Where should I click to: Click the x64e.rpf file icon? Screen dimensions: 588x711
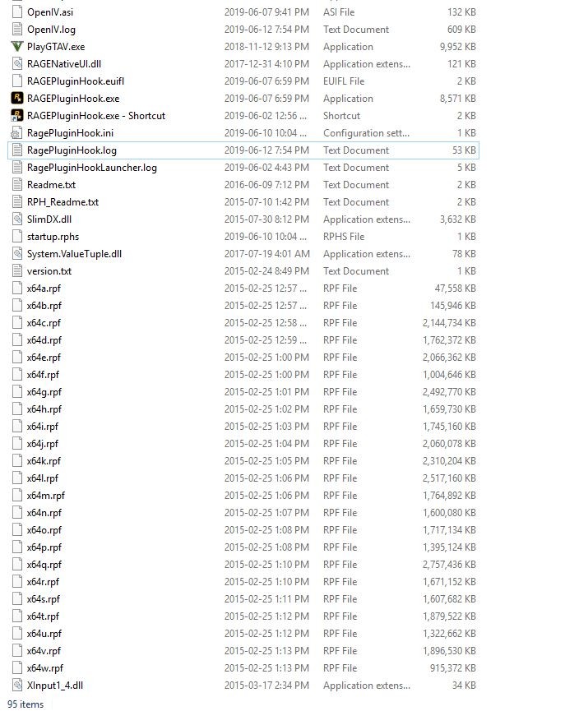16,358
